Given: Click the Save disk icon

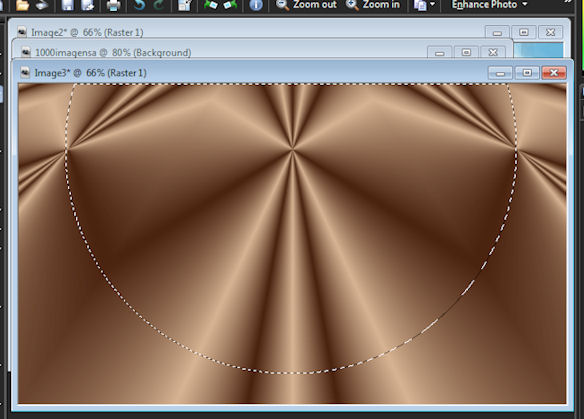Looking at the screenshot, I should [68, 5].
